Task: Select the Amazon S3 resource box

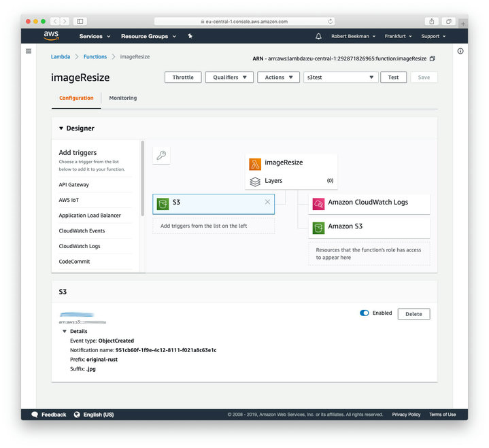Action: point(369,228)
